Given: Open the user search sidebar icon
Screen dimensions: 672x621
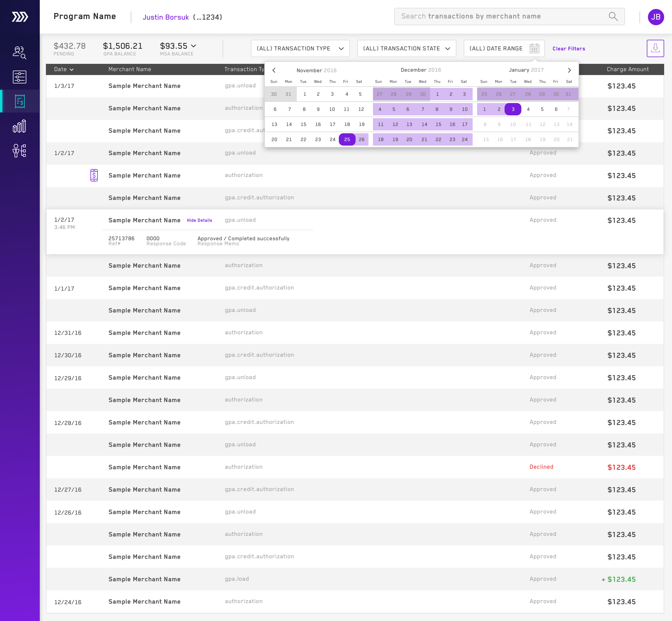Looking at the screenshot, I should (20, 53).
